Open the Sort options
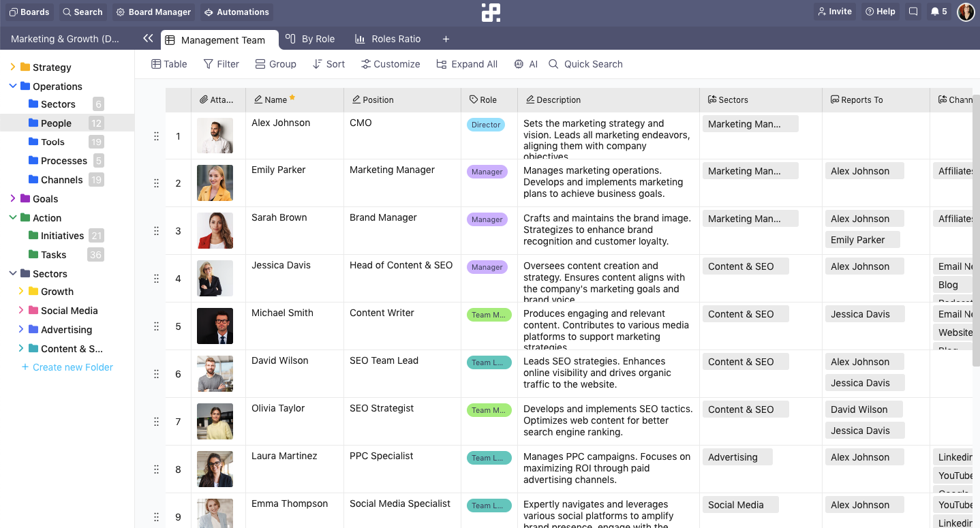 (328, 63)
